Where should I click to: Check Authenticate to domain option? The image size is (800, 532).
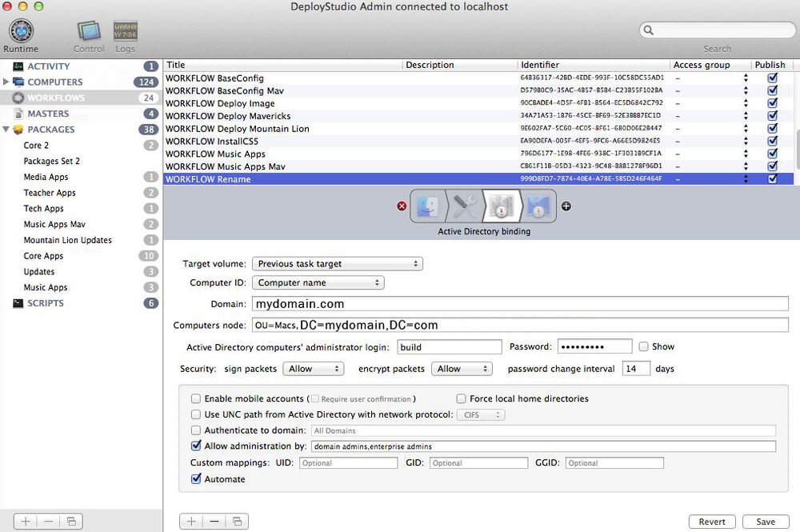(196, 430)
